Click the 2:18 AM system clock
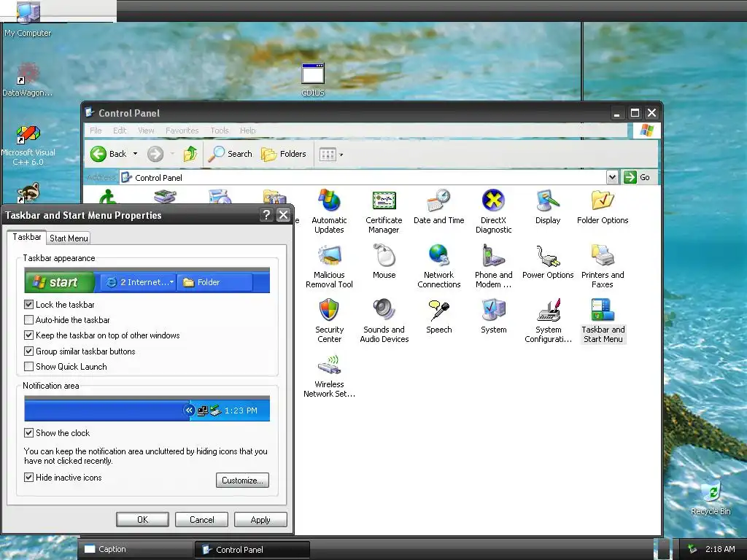The width and height of the screenshot is (747, 560). [720, 549]
